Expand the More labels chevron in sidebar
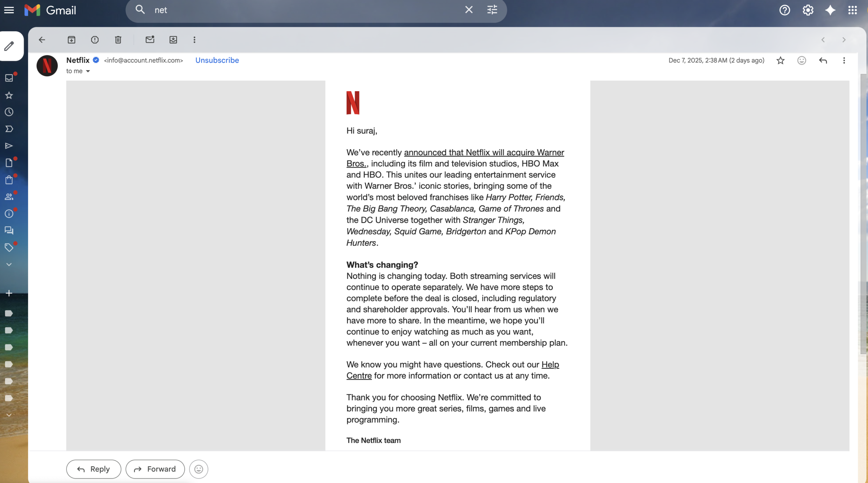 click(8, 265)
